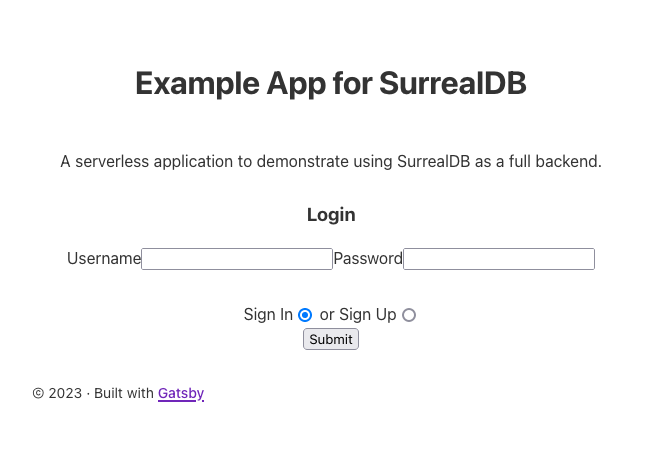Click the Login section heading
This screenshot has width=662, height=472.
click(x=331, y=214)
